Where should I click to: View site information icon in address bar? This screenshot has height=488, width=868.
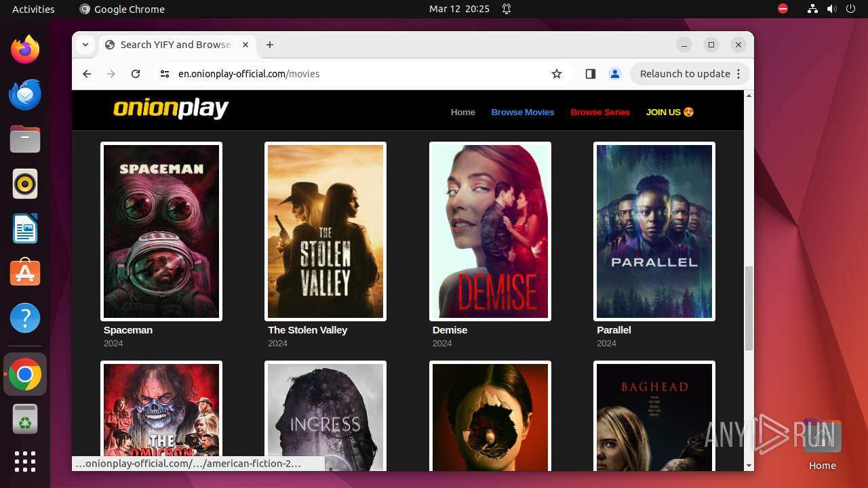click(164, 74)
